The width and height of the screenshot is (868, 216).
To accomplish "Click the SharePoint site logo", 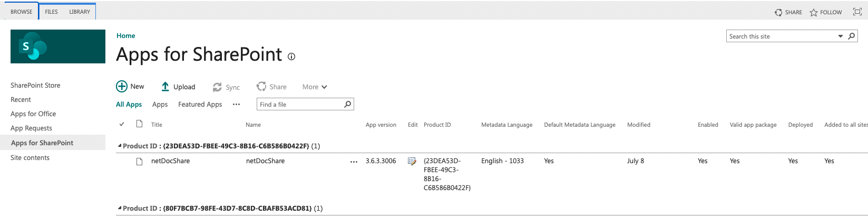I will (58, 46).
